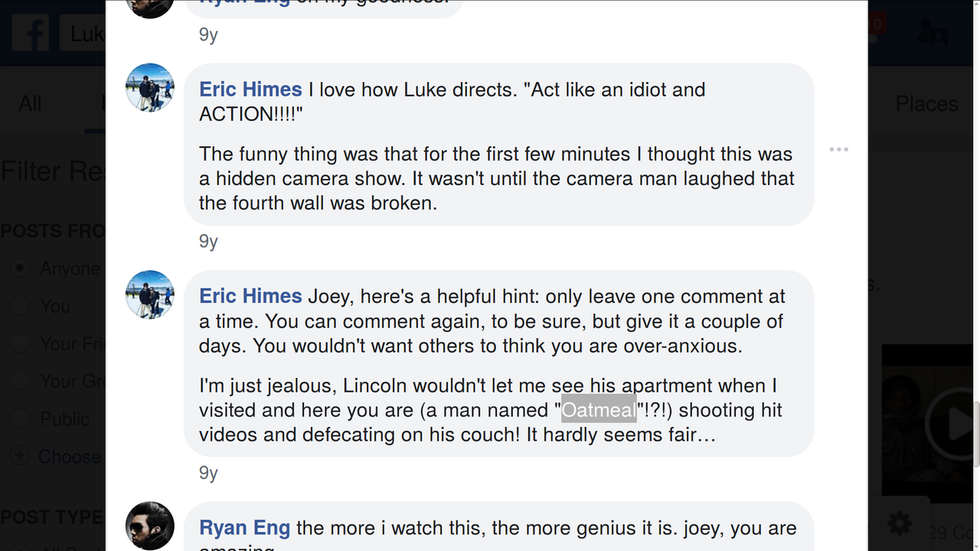The width and height of the screenshot is (980, 551).
Task: Open Eric Himes profile from directing comment
Action: pyautogui.click(x=250, y=90)
